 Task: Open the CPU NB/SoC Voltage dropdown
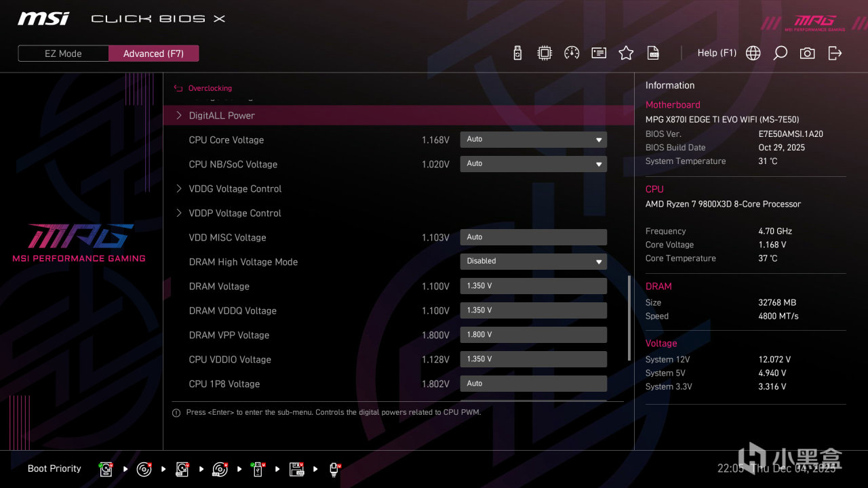pyautogui.click(x=533, y=164)
